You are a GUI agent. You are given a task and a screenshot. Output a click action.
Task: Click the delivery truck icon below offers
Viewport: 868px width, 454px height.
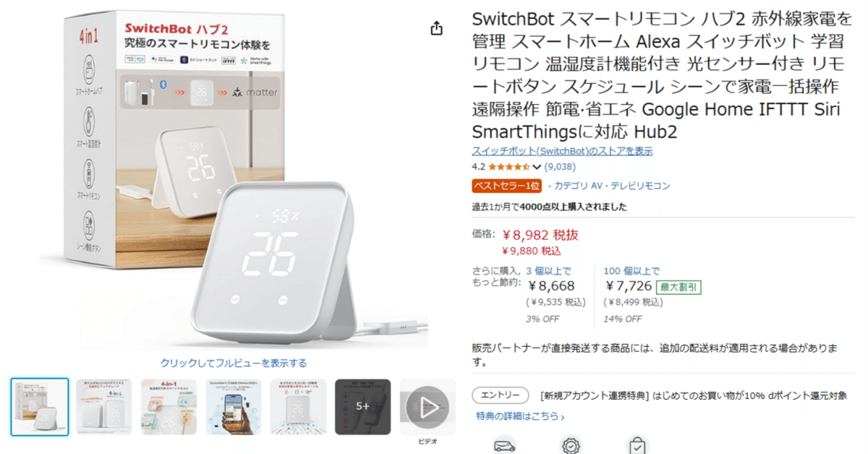click(504, 446)
